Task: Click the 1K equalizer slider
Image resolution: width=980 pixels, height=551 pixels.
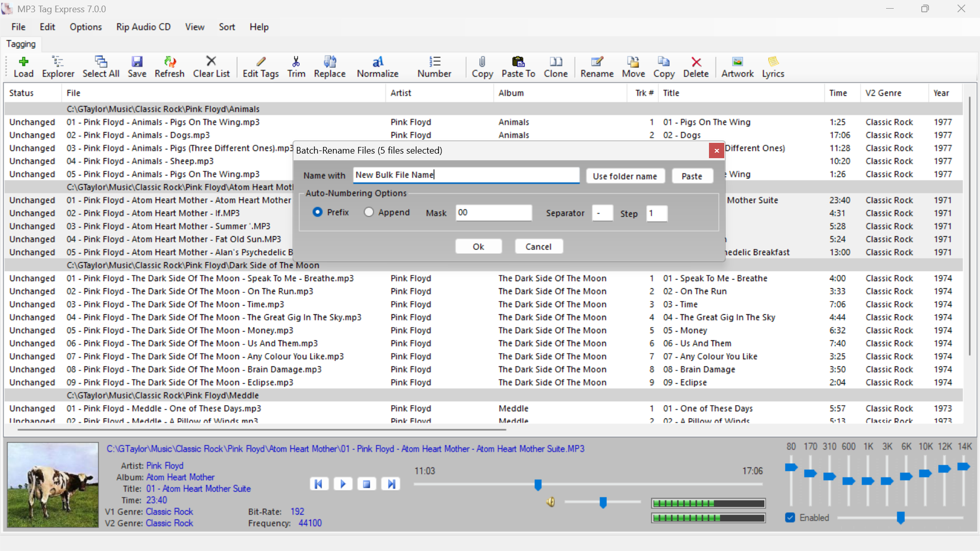Action: [868, 481]
